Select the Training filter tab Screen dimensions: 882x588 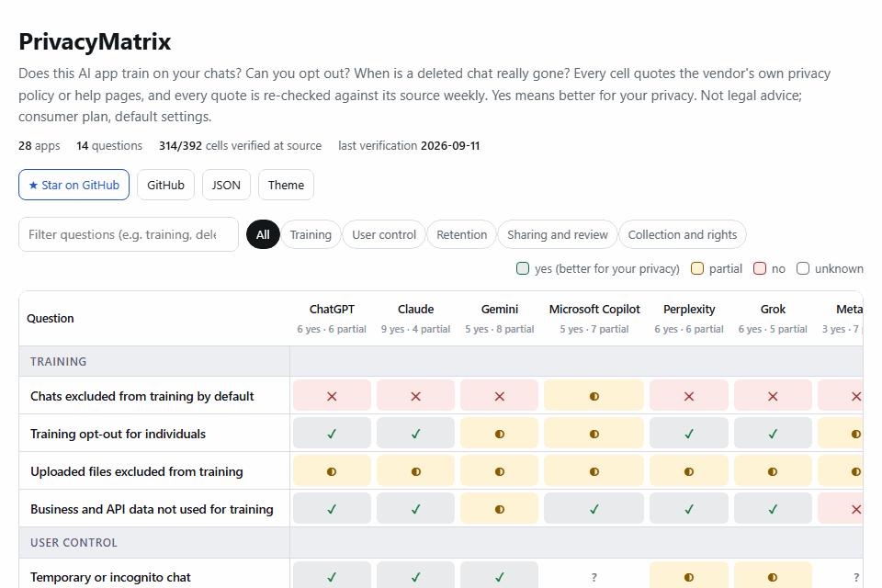(311, 234)
